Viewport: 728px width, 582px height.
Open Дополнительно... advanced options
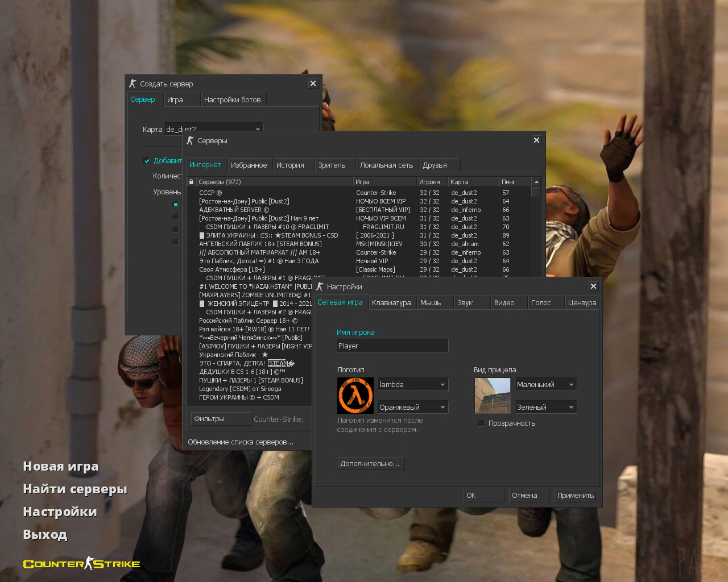tap(370, 464)
